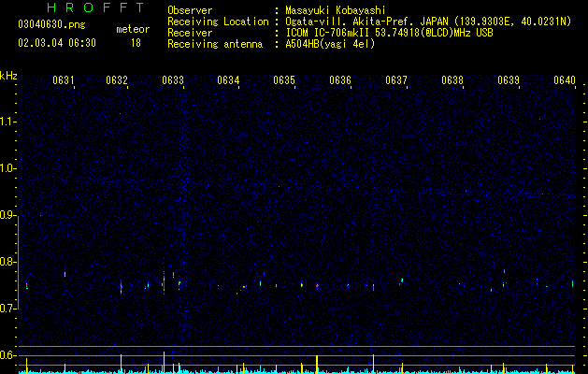Click the echo just after 0637

[x=402, y=280]
